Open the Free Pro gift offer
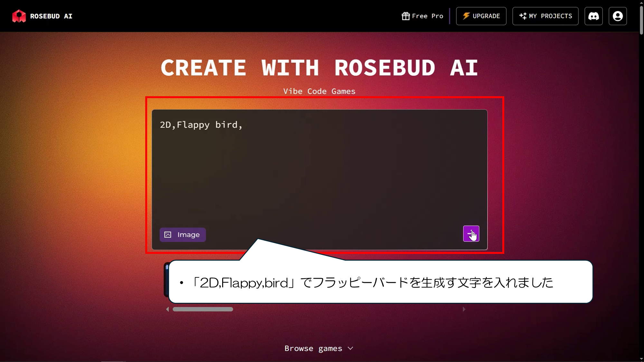This screenshot has width=644, height=362. pos(422,16)
